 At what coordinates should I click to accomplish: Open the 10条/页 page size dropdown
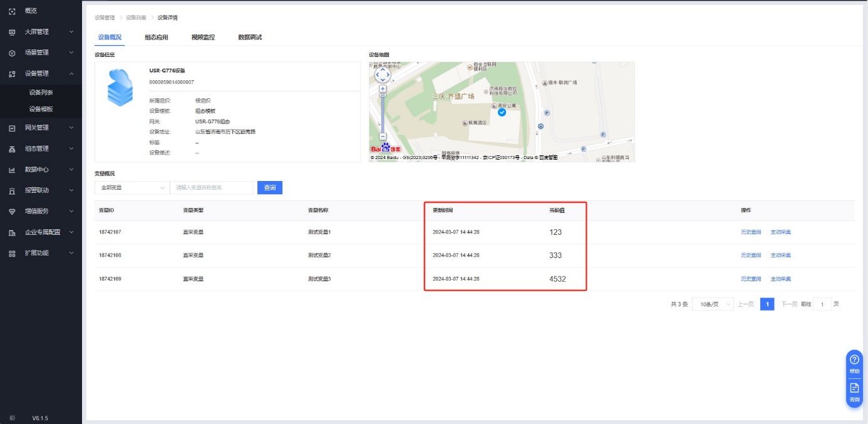point(713,304)
